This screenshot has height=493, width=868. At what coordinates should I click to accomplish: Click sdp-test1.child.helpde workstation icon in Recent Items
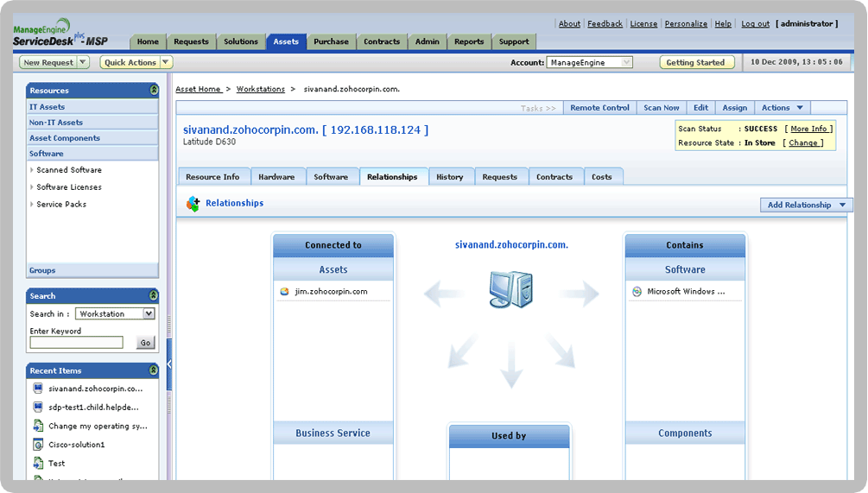[38, 408]
